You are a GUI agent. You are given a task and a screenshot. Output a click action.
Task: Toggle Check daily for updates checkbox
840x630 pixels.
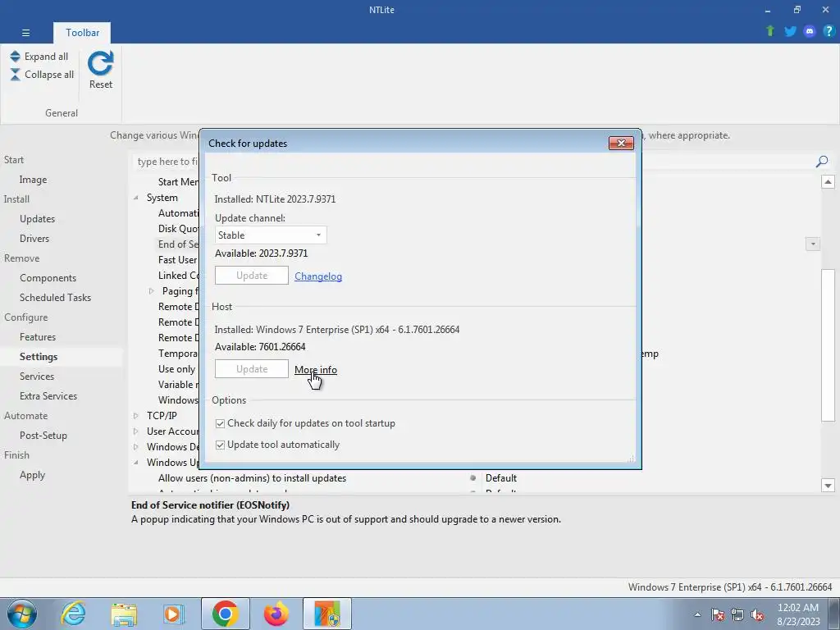click(x=220, y=424)
